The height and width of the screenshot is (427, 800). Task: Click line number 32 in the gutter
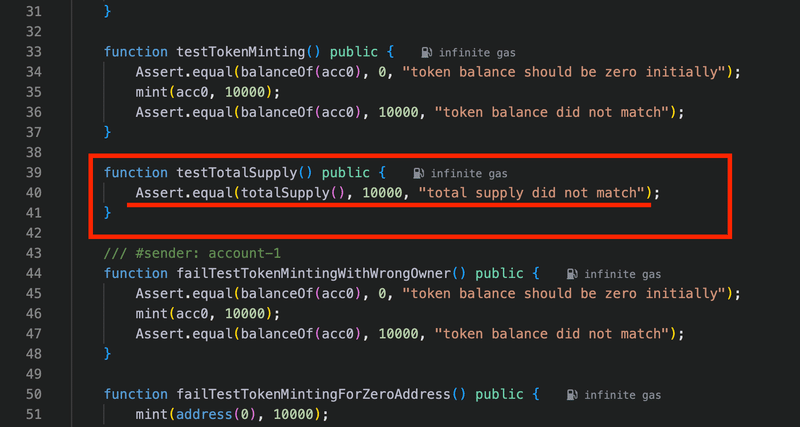coord(33,32)
